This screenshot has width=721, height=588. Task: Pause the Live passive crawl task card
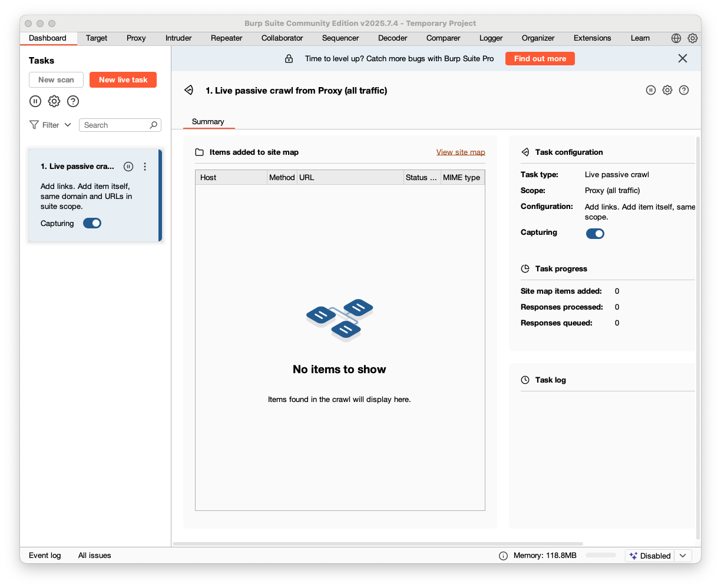(128, 167)
